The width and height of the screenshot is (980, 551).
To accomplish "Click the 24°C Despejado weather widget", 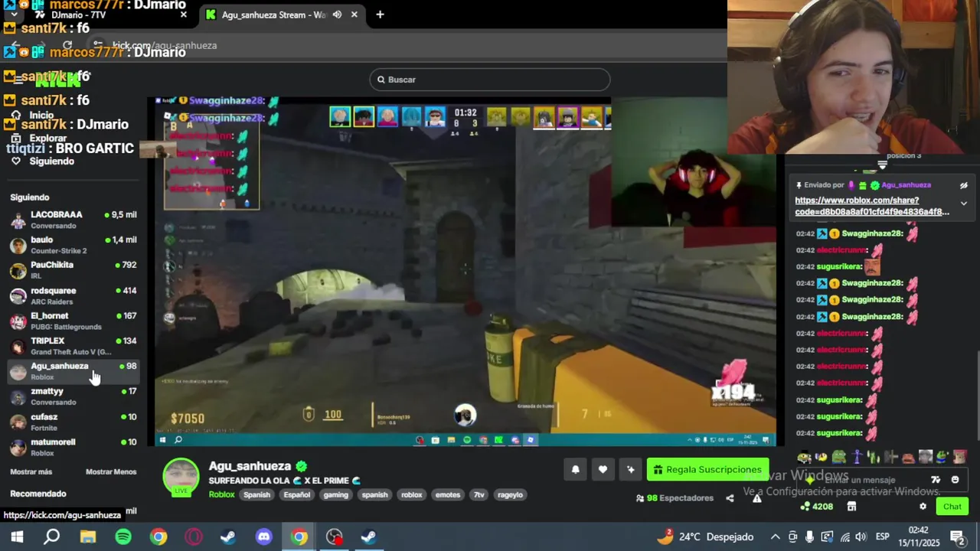I will pos(704,537).
